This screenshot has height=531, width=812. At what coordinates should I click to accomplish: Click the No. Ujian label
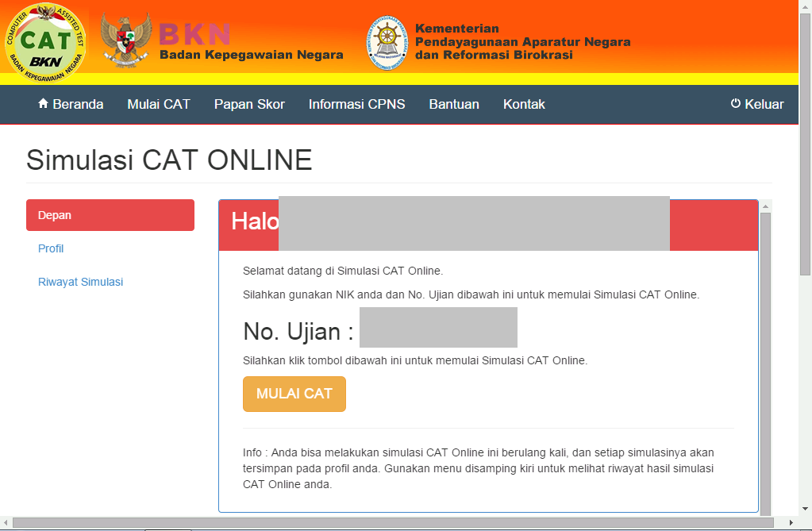pyautogui.click(x=298, y=332)
